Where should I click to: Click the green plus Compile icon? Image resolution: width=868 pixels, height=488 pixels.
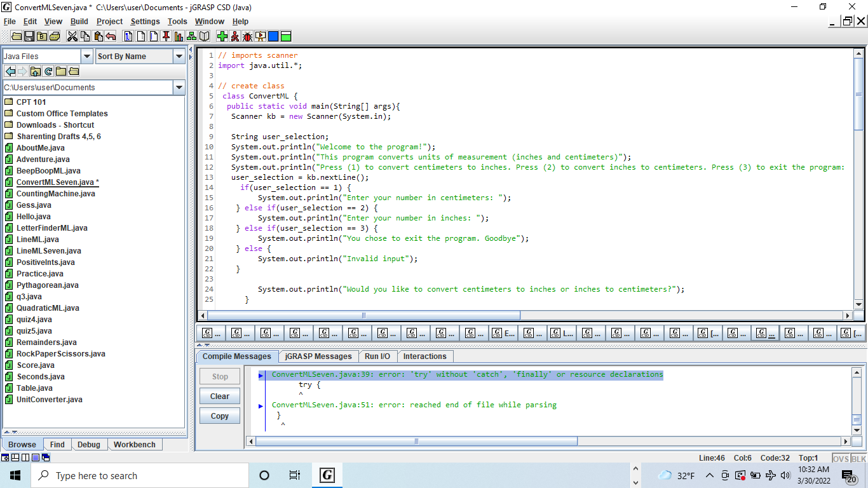tap(222, 36)
